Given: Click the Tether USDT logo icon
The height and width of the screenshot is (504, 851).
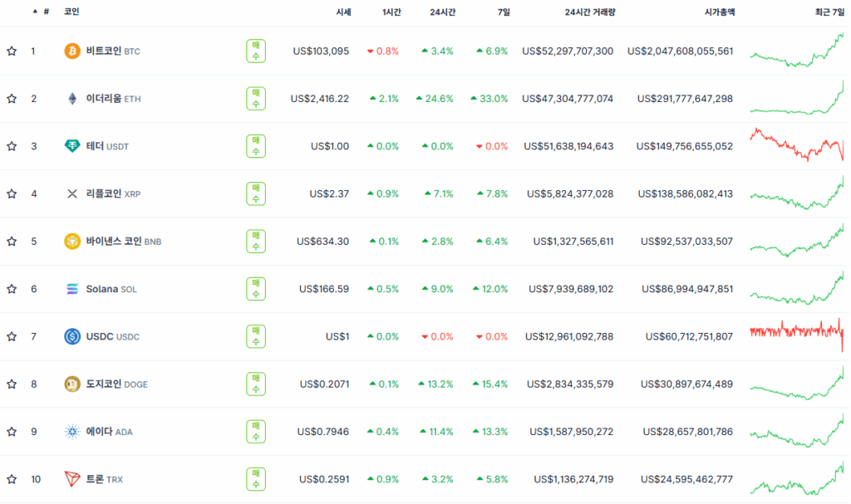Looking at the screenshot, I should (x=72, y=146).
